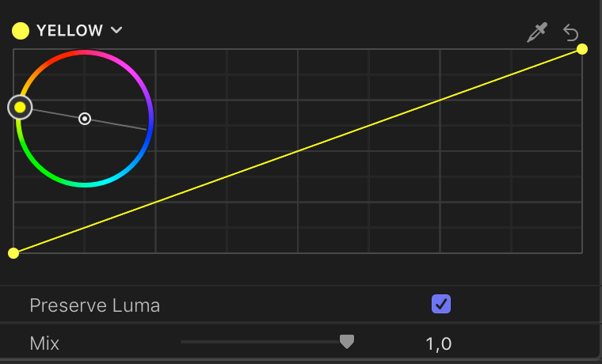Open the YELLOW color curve menu label

(x=70, y=30)
